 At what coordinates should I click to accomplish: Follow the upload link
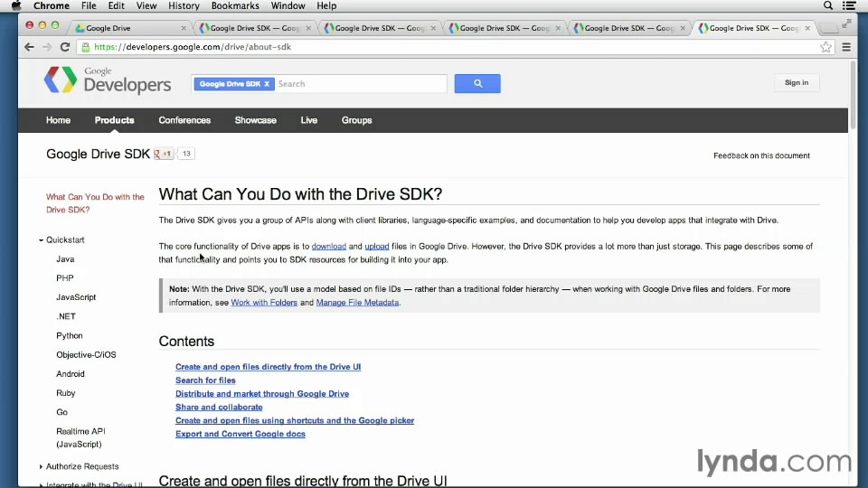tap(376, 246)
